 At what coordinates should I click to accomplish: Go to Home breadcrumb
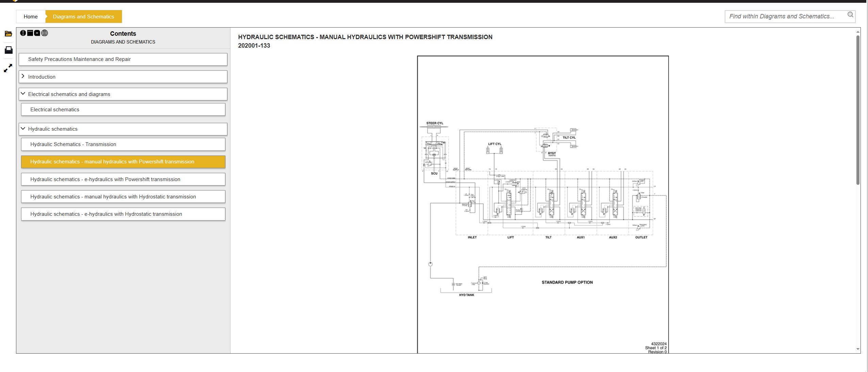[31, 16]
